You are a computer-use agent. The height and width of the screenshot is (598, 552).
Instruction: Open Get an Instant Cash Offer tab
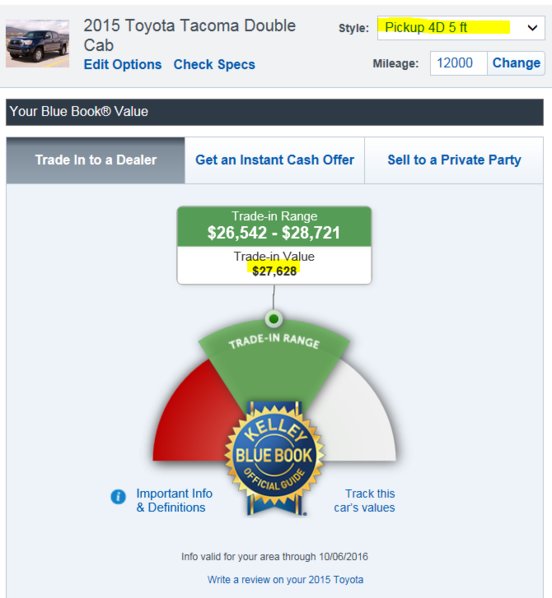[x=275, y=160]
